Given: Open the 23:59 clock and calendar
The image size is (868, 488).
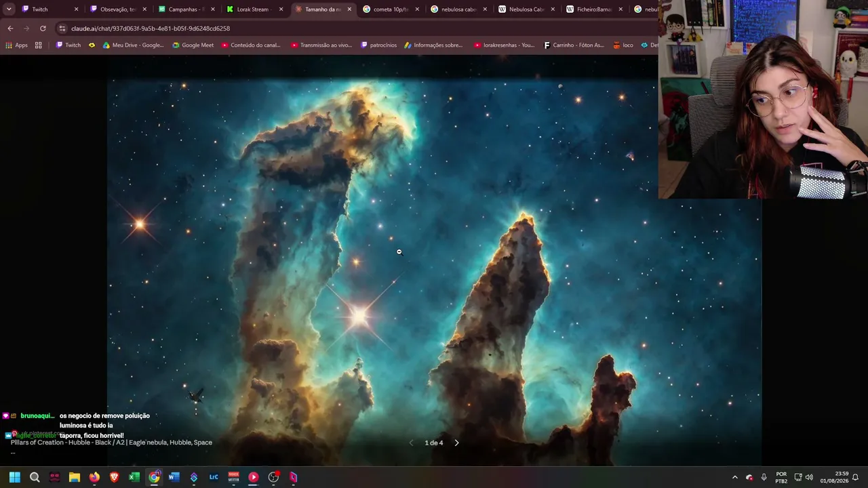Looking at the screenshot, I should pos(834,477).
